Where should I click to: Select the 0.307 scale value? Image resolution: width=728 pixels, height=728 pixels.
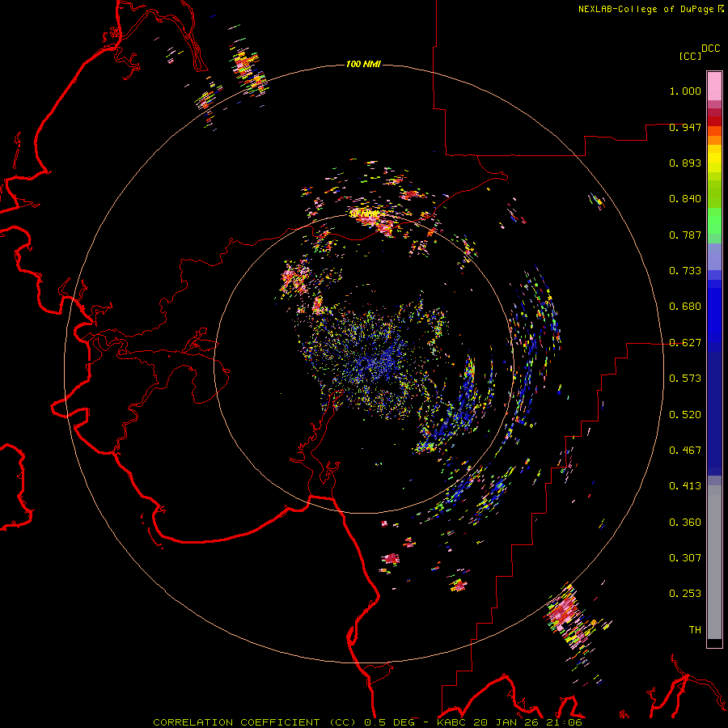point(685,558)
